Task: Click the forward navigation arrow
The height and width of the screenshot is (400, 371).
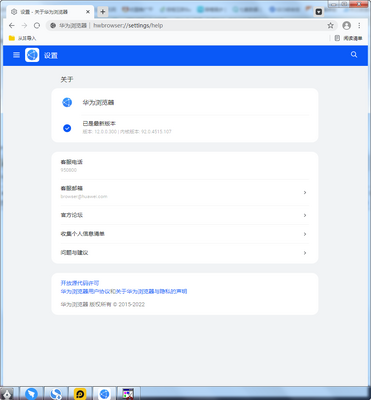Action: click(x=24, y=25)
